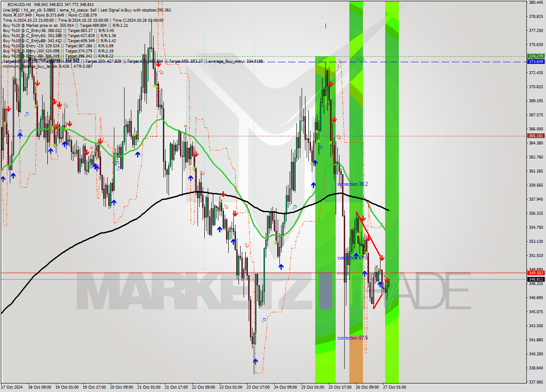Screen dimensions: 546x392
Task: Click the 367.575 price axis label
Action: (x=536, y=115)
